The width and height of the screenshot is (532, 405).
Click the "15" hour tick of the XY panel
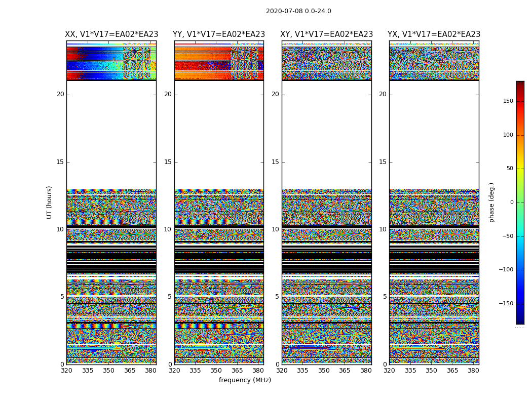(x=276, y=162)
